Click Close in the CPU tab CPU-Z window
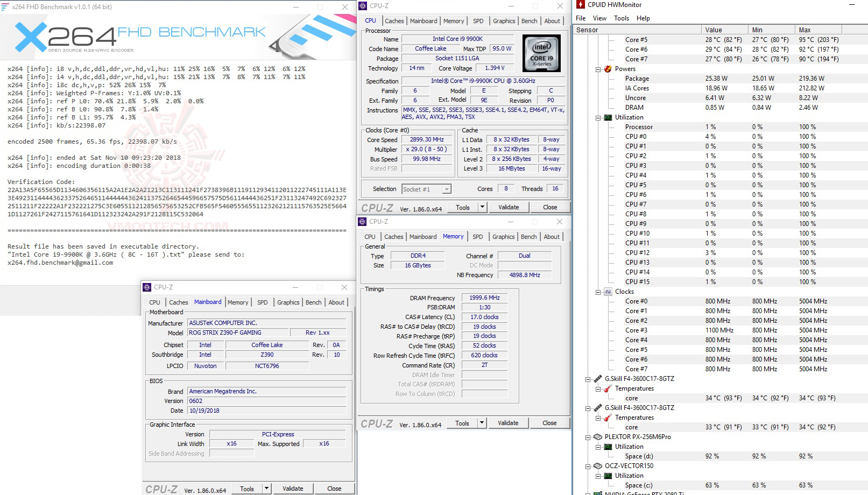 coord(550,207)
